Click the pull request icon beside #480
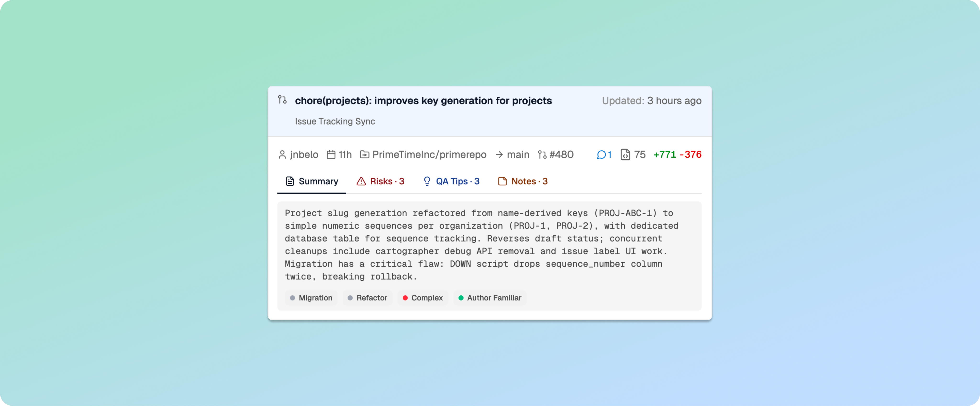Viewport: 980px width, 406px height. 542,155
